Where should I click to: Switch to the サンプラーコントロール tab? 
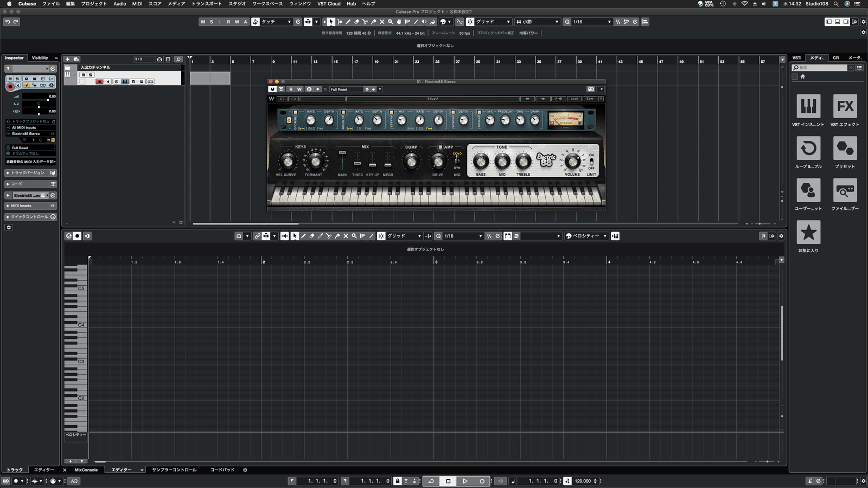click(x=174, y=470)
